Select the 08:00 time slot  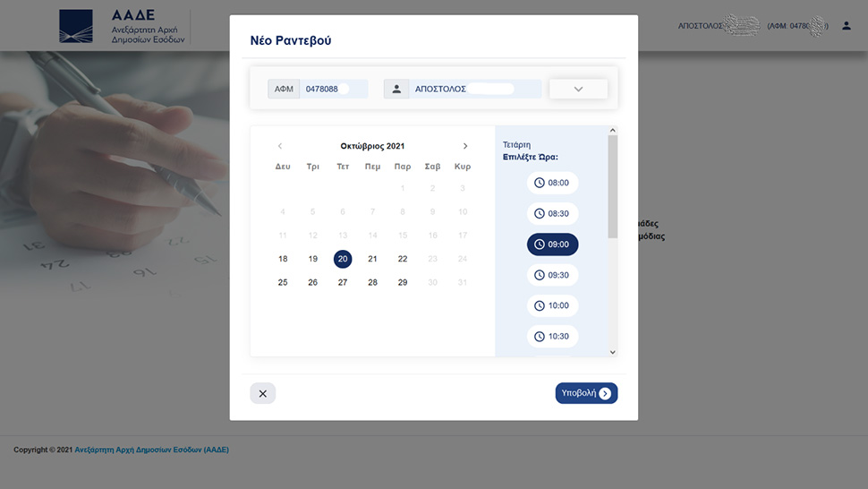pos(552,183)
